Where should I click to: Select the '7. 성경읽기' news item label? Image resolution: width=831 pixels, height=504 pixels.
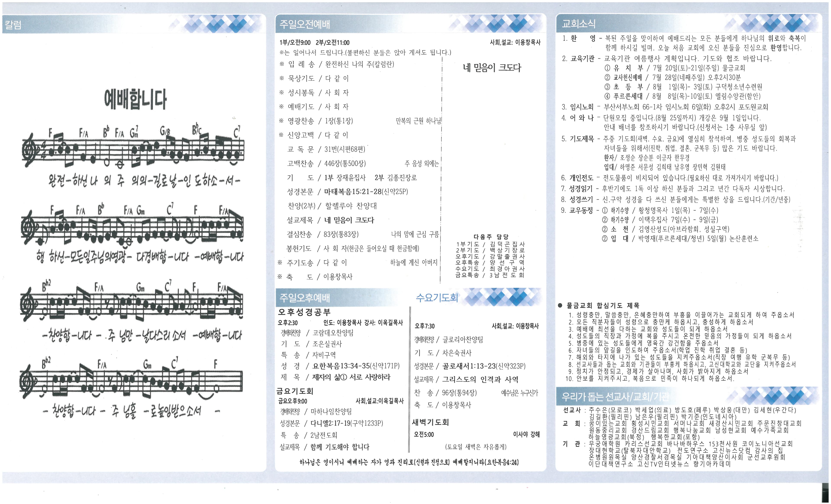[x=577, y=189]
